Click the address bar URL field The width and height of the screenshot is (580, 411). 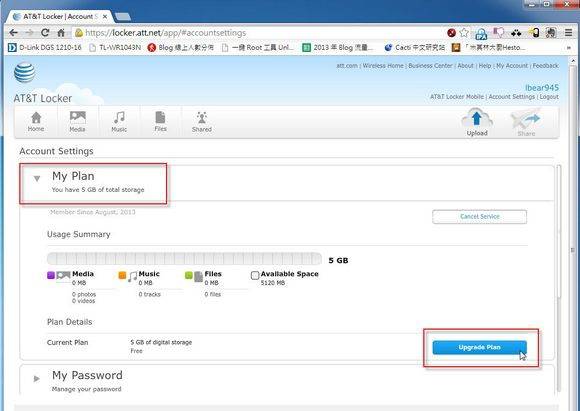[259, 33]
